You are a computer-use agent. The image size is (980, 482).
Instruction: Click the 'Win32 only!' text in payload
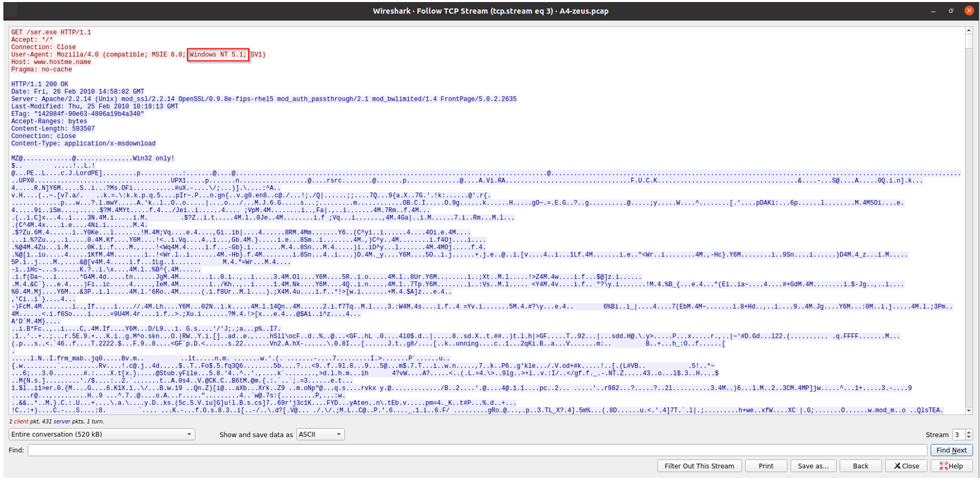(x=153, y=158)
